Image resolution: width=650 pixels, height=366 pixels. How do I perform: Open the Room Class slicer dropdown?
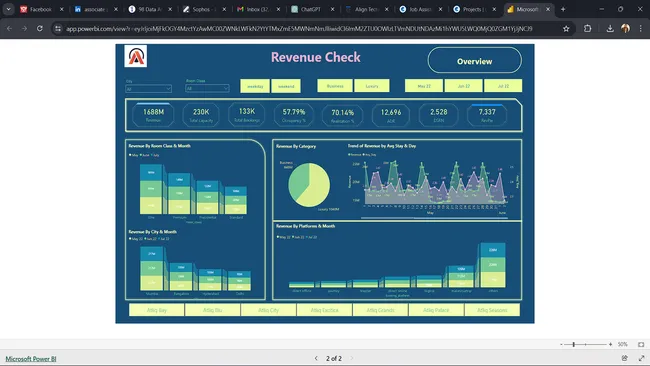pos(207,88)
